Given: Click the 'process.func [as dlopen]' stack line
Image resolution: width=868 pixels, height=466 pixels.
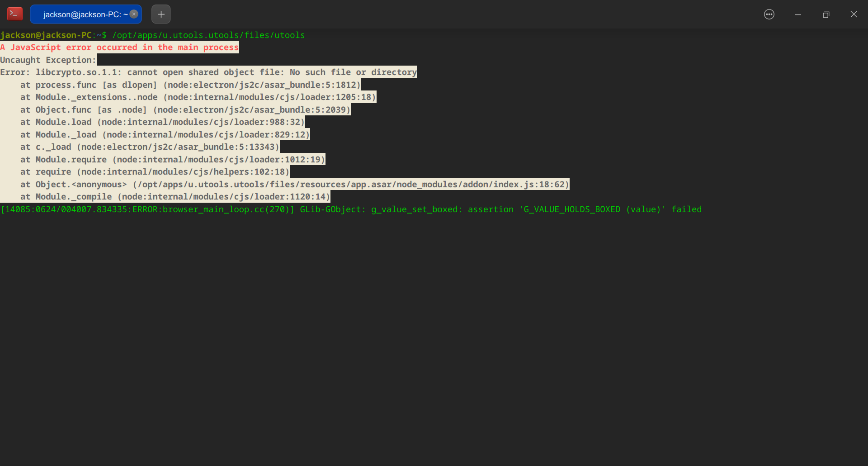Looking at the screenshot, I should point(190,85).
